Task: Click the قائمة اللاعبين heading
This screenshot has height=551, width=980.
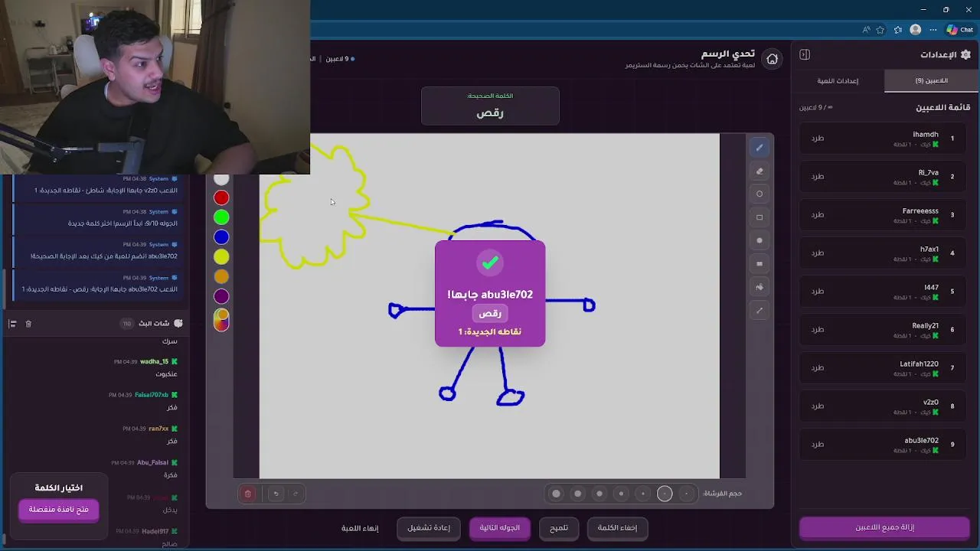Action: 942,108
